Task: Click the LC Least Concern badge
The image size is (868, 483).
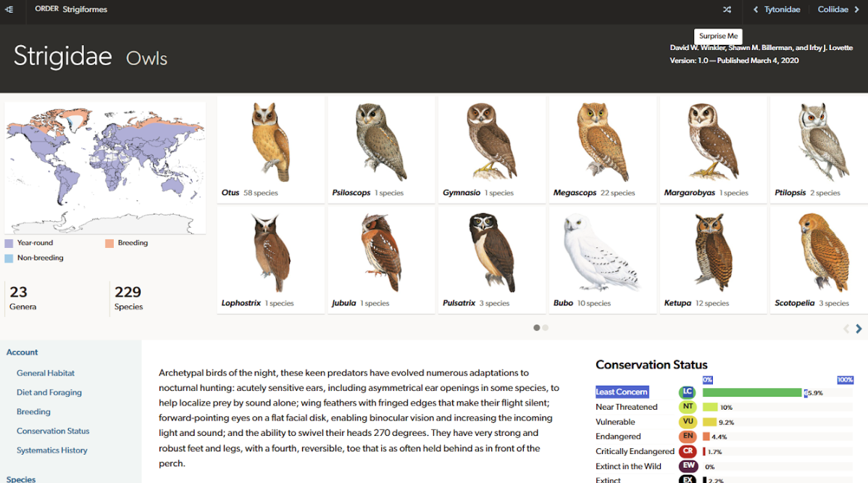Action: (x=687, y=392)
